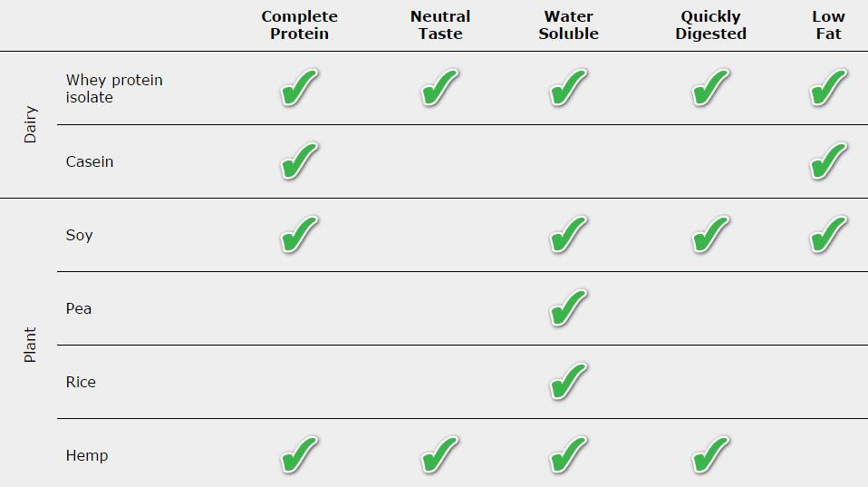Click Whey protein isolate Low Fat checkmark
This screenshot has height=487, width=868.
click(x=828, y=88)
